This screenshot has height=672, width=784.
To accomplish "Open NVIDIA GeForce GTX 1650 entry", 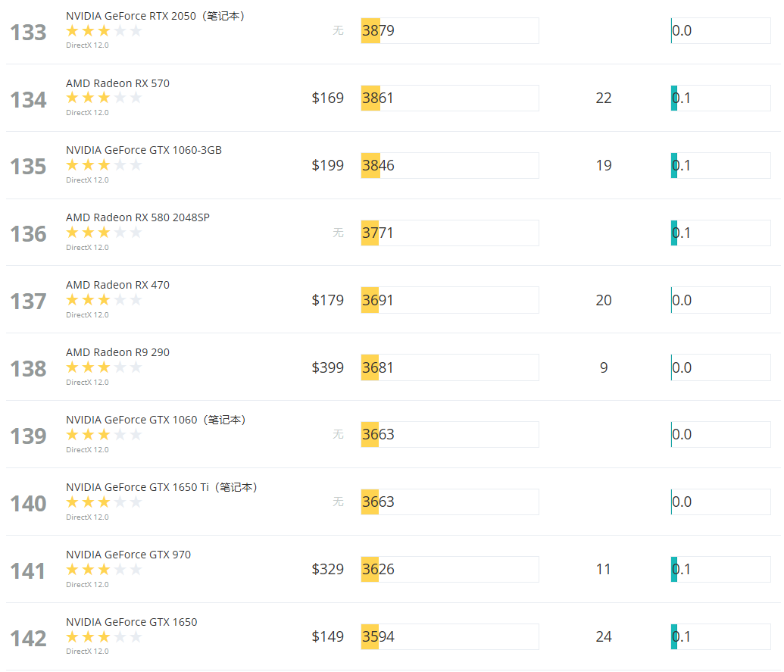I will coord(131,622).
